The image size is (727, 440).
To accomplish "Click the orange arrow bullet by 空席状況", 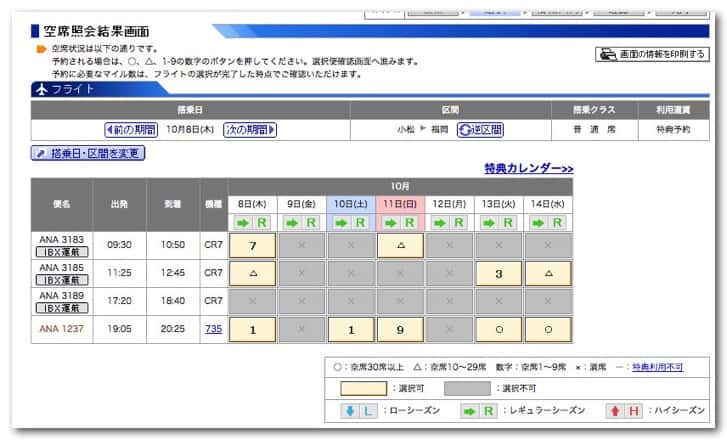I will pos(41,49).
